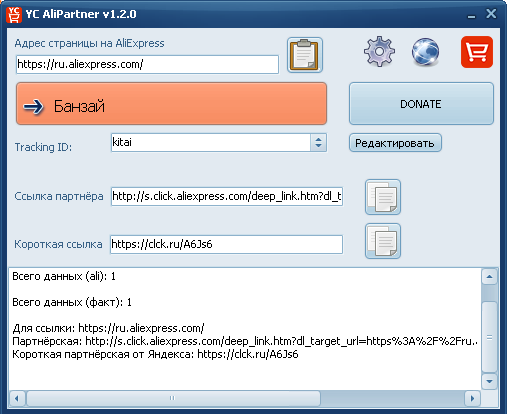The width and height of the screenshot is (508, 414).
Task: Click the red shopping cart icon
Action: point(477,52)
